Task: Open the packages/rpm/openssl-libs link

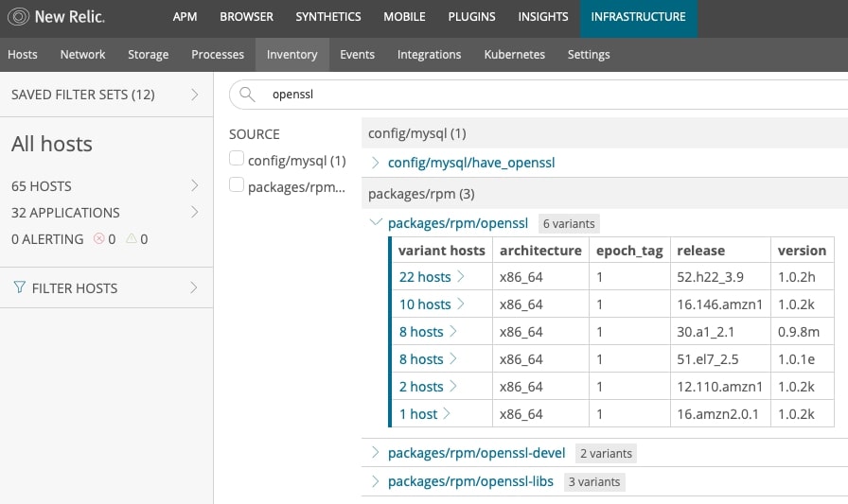Action: [470, 481]
